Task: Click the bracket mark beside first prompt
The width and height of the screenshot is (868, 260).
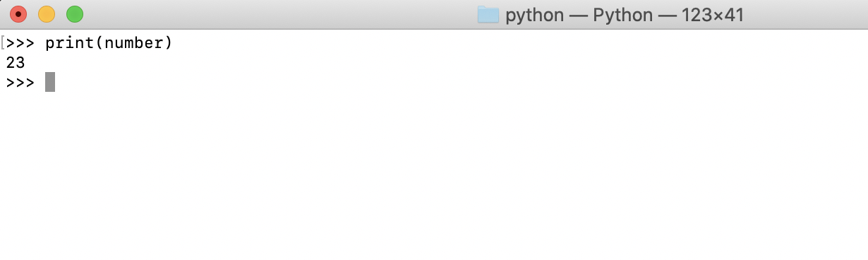Action: (x=3, y=43)
